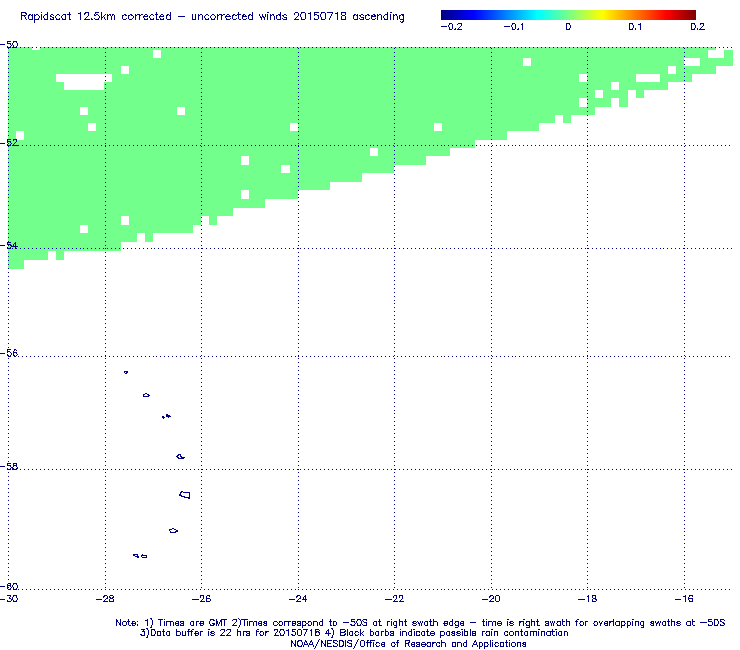This screenshot has width=740, height=650.
Task: Click the 0.2 color bar label
Action: [x=698, y=27]
